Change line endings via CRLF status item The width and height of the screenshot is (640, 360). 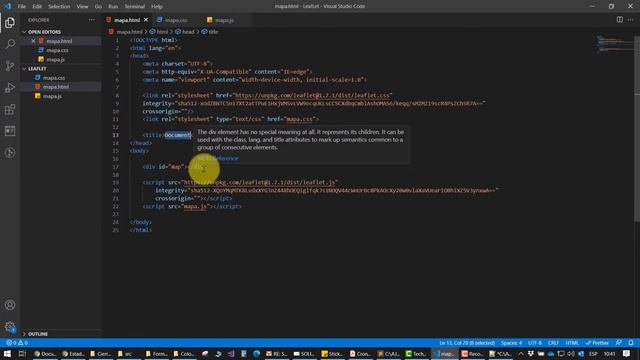[x=553, y=343]
